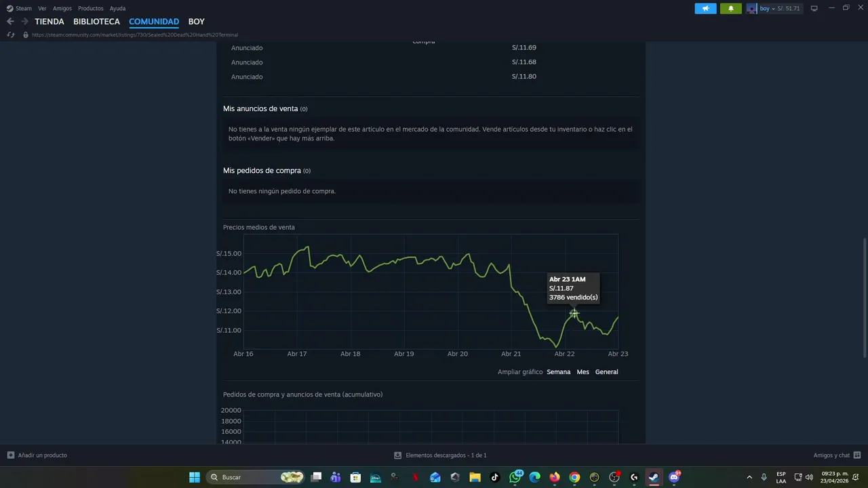Viewport: 868px width, 488px height.
Task: Click the padlock icon beside the URL
Action: click(x=26, y=35)
